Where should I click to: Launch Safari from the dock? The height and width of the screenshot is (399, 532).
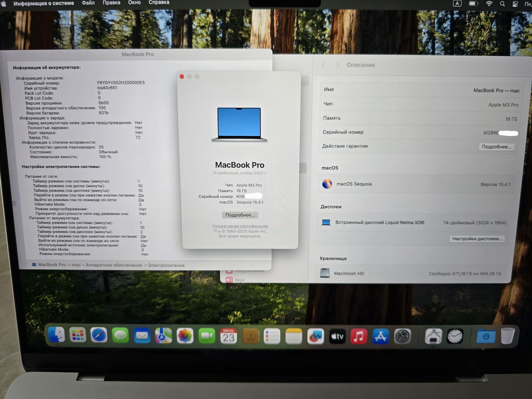click(99, 335)
